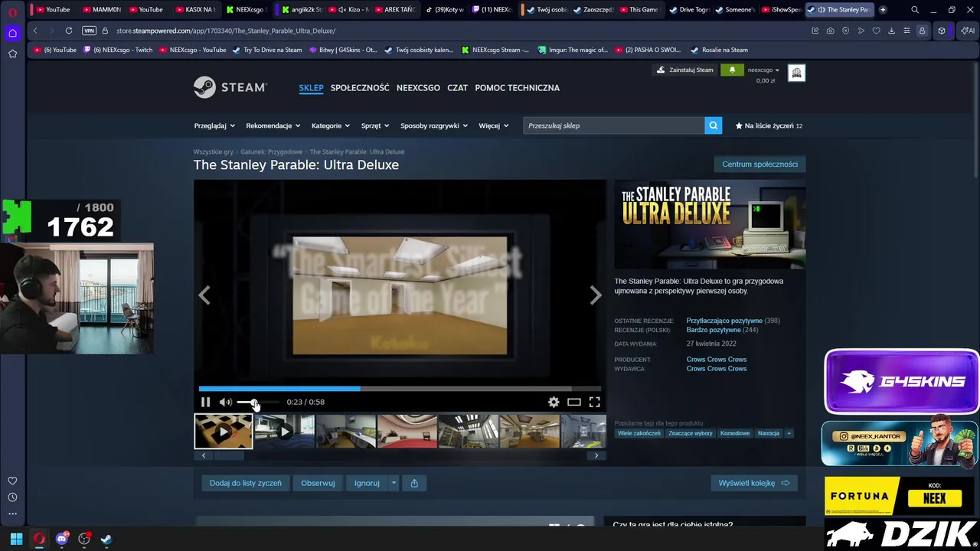The image size is (980, 551).
Task: Toggle theater mode on the trailer
Action: [x=573, y=402]
